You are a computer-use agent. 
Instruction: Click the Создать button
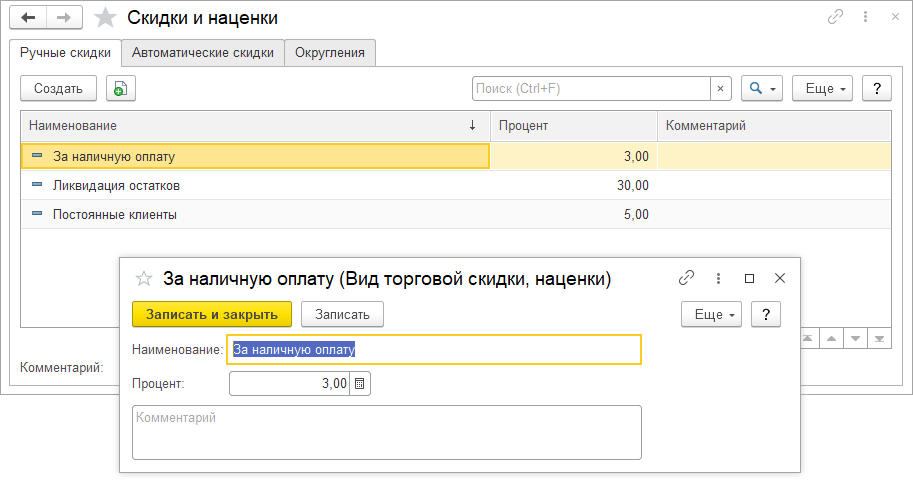(x=58, y=89)
